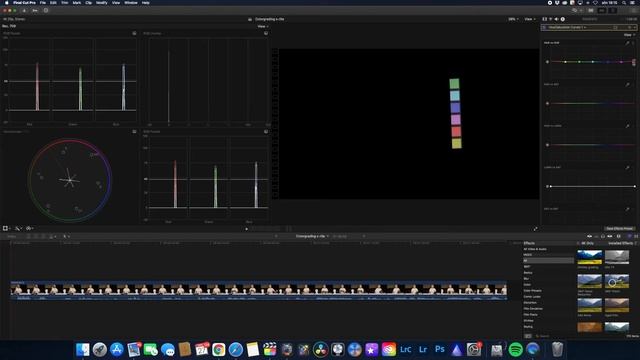640x360 pixels.
Task: Open the top-left RGB Parade scope settings
Action: [134, 33]
